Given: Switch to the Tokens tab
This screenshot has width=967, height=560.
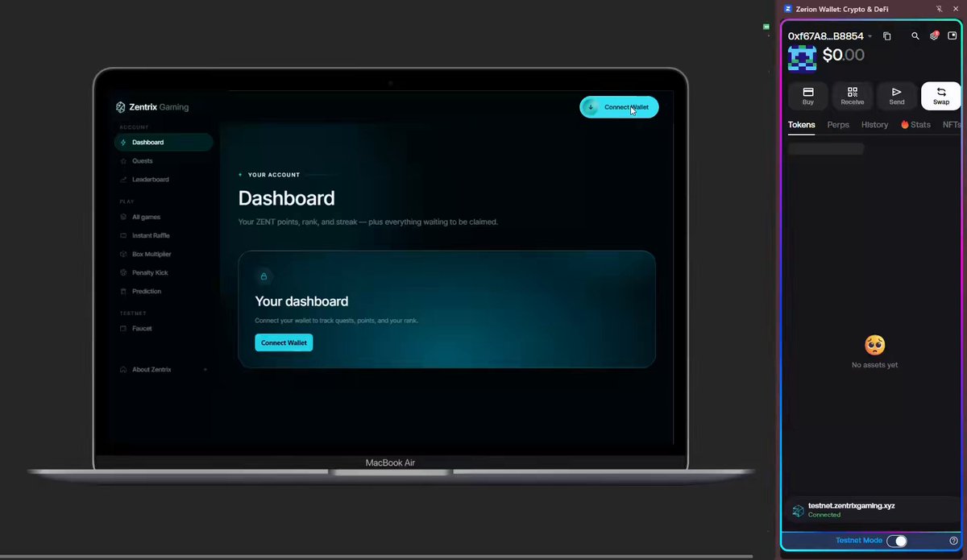Looking at the screenshot, I should tap(802, 125).
